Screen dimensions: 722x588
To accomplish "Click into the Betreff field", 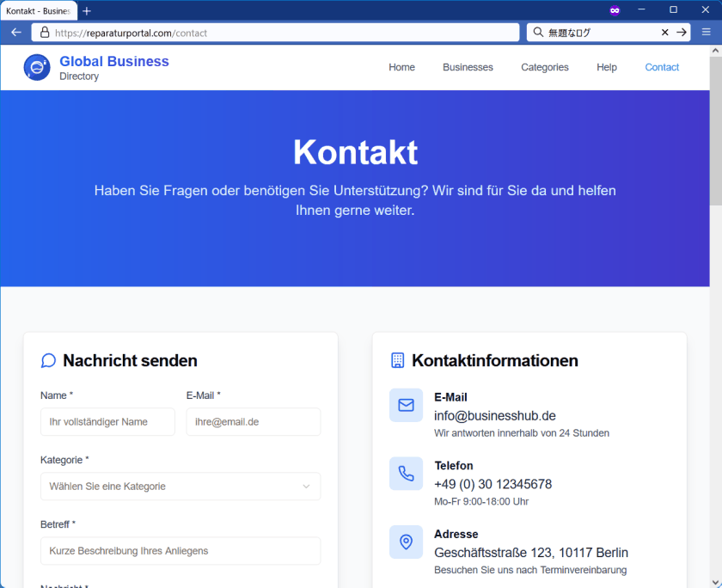I will pos(180,551).
